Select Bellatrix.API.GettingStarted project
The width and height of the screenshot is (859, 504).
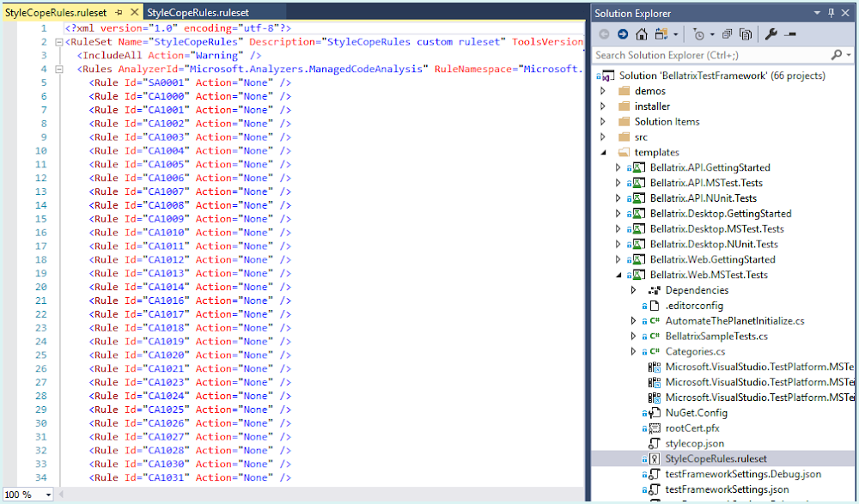[710, 167]
